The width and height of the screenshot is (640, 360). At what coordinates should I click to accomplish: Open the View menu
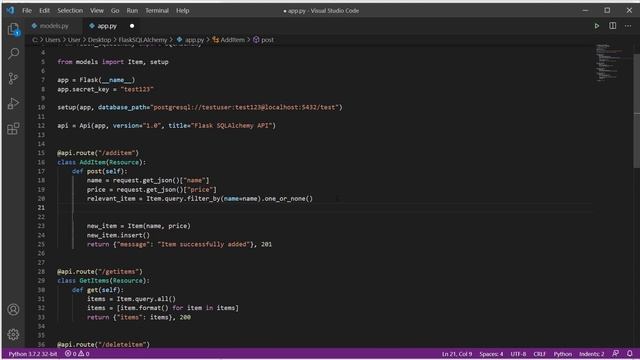[x=97, y=11]
